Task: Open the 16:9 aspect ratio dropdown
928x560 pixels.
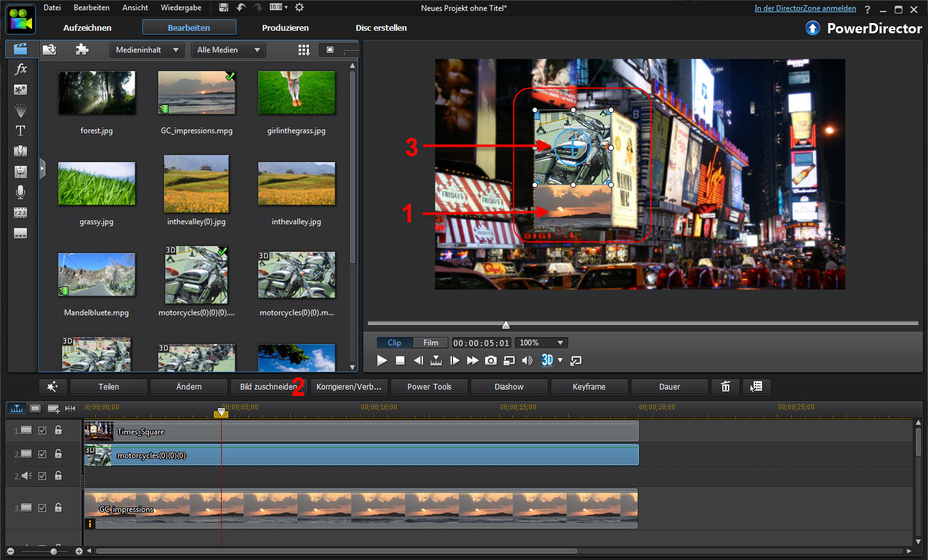Action: (x=279, y=8)
